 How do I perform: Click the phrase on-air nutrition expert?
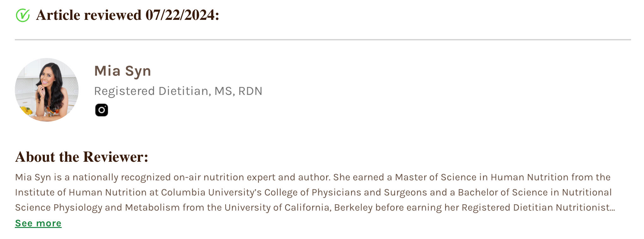[x=224, y=177]
